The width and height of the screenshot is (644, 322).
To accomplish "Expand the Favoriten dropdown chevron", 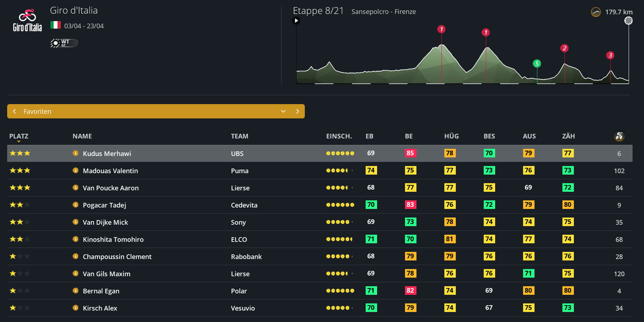I will point(283,111).
